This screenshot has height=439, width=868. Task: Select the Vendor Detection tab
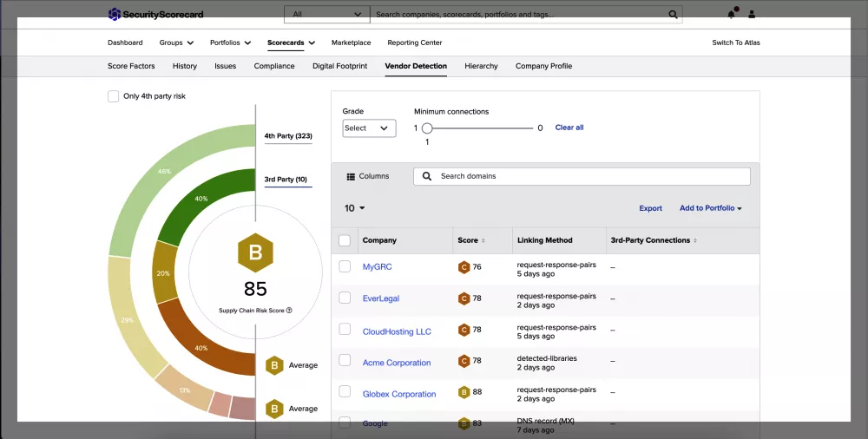[x=416, y=66]
